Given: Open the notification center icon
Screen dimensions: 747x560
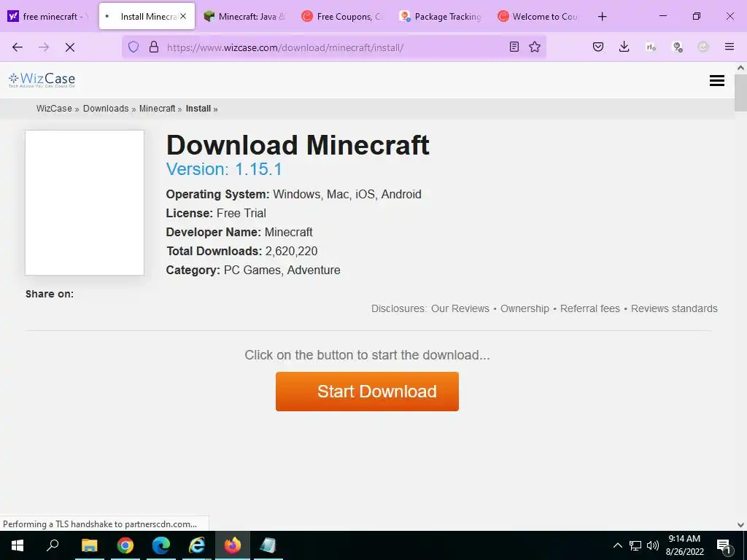Looking at the screenshot, I should point(724,546).
